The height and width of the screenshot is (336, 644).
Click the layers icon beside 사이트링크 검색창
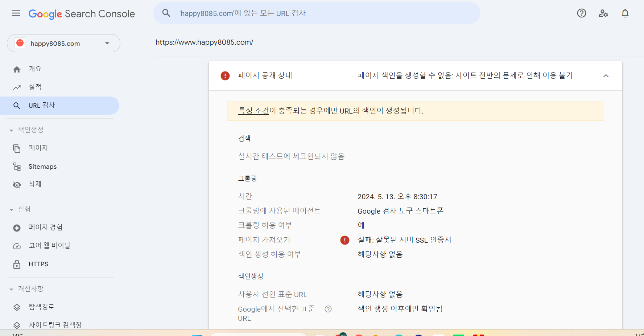pos(17,325)
